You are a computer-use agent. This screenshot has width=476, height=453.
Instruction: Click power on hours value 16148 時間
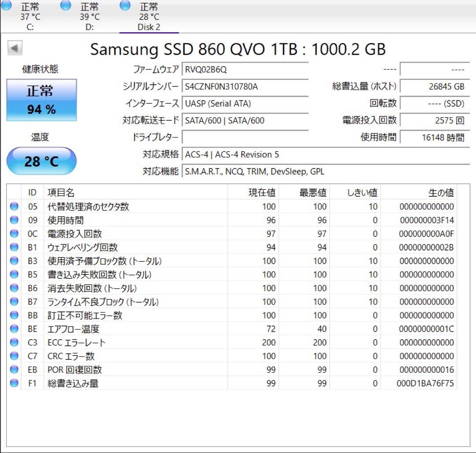point(435,138)
